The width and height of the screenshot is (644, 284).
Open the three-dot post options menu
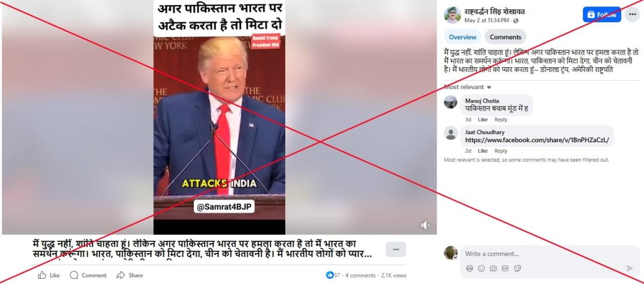point(632,15)
